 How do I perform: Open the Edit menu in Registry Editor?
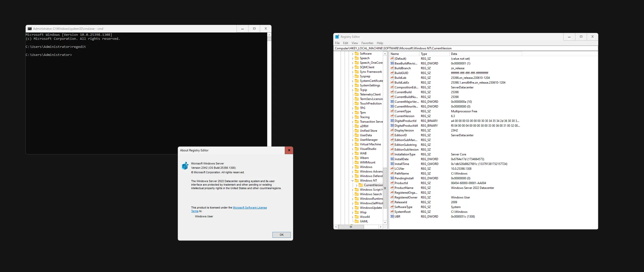(x=345, y=43)
